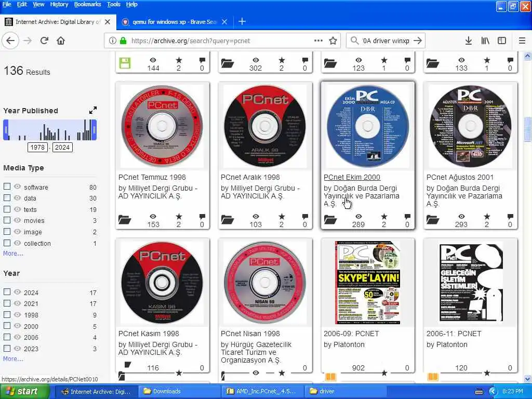Click folder icon on PCnet Ekim 2000 card

(x=330, y=220)
